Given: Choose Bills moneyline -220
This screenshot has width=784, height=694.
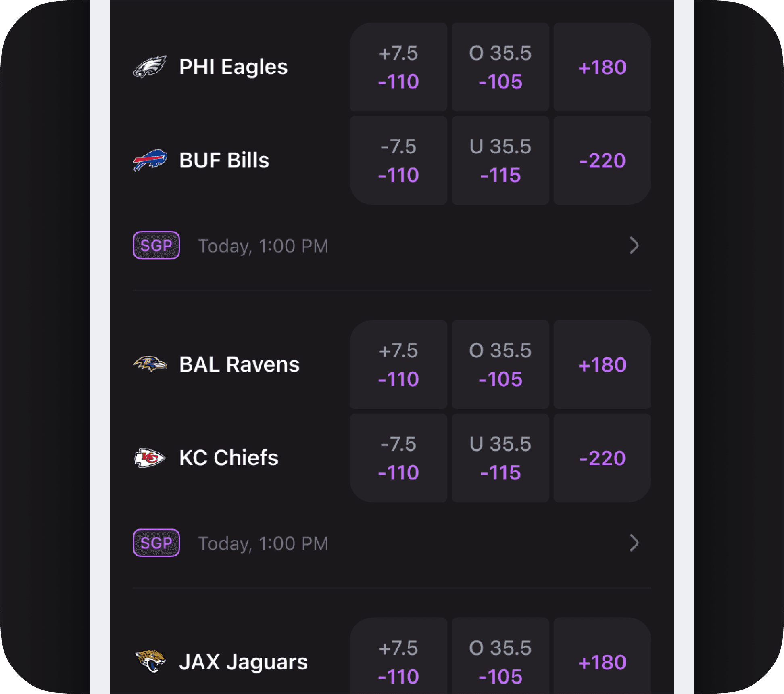Looking at the screenshot, I should (603, 160).
